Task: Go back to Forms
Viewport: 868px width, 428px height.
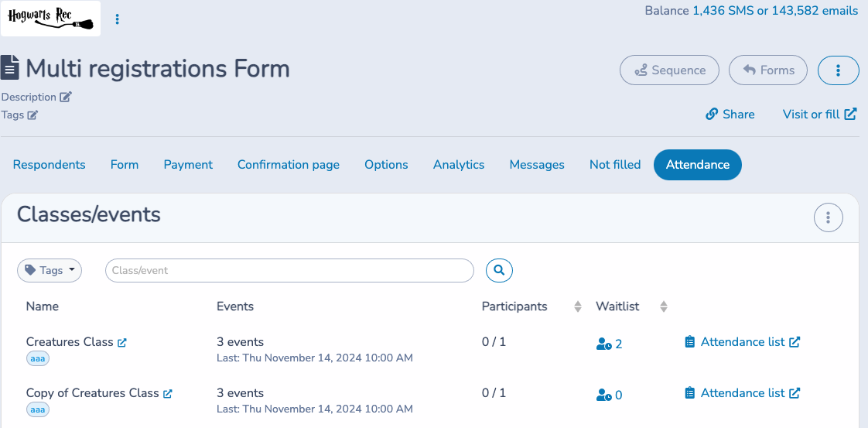Action: [x=767, y=70]
